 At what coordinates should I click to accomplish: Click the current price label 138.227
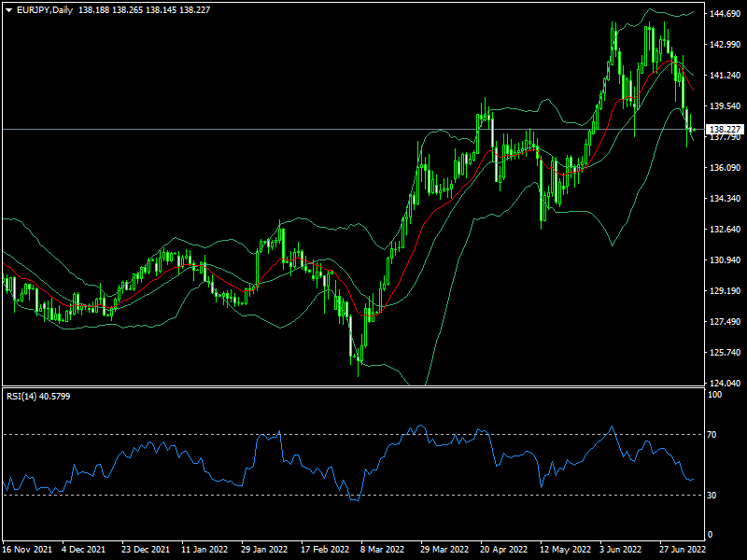[x=726, y=130]
